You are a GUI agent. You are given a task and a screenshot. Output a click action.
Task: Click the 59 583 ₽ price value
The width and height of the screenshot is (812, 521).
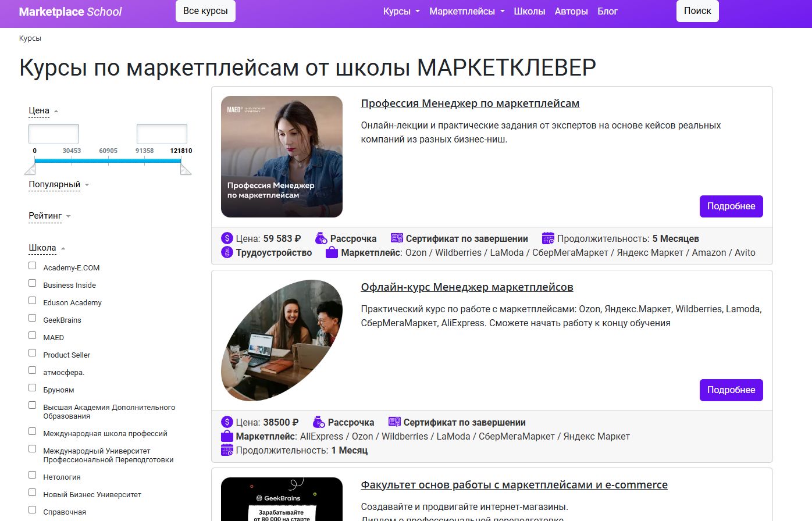282,238
